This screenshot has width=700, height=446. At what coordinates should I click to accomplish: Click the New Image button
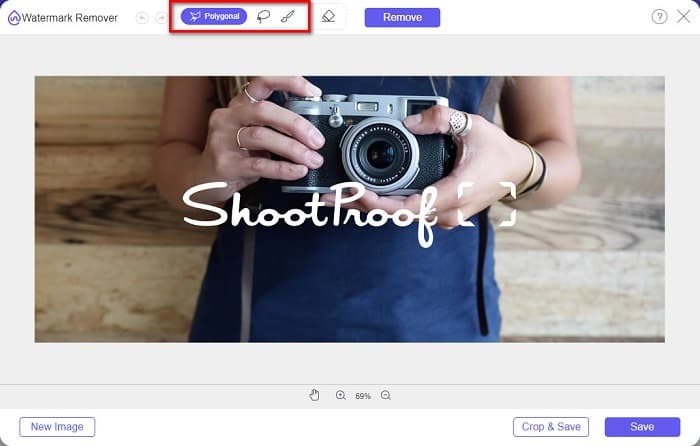tap(57, 427)
